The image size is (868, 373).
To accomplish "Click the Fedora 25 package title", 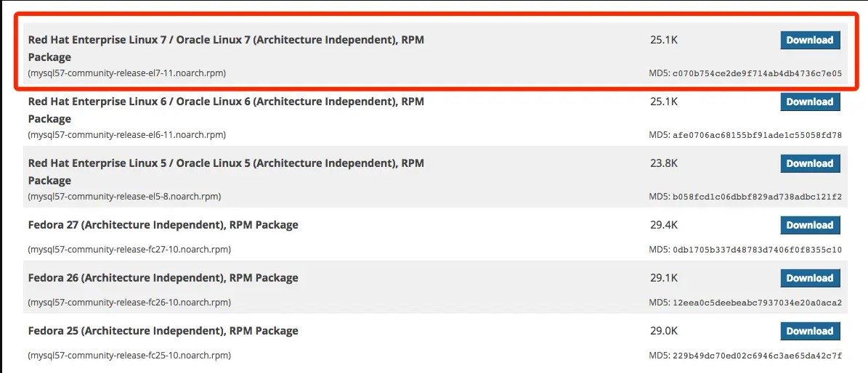I will (163, 331).
